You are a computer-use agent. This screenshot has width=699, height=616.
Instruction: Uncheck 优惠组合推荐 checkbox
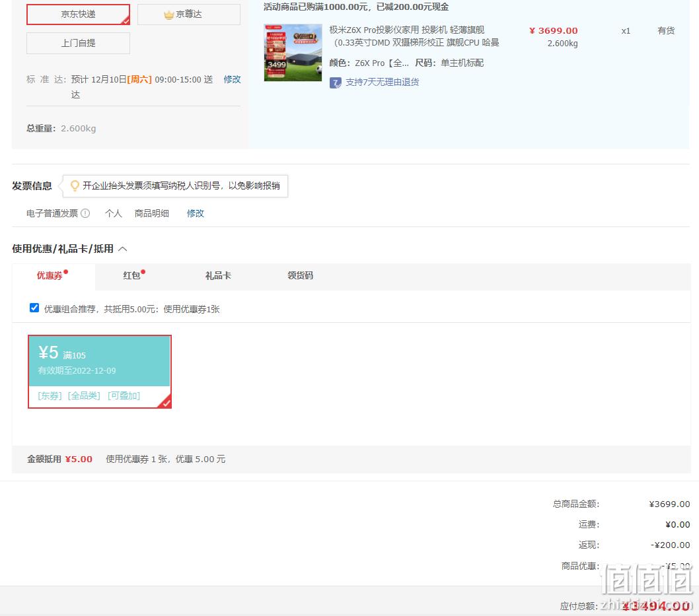pos(34,308)
